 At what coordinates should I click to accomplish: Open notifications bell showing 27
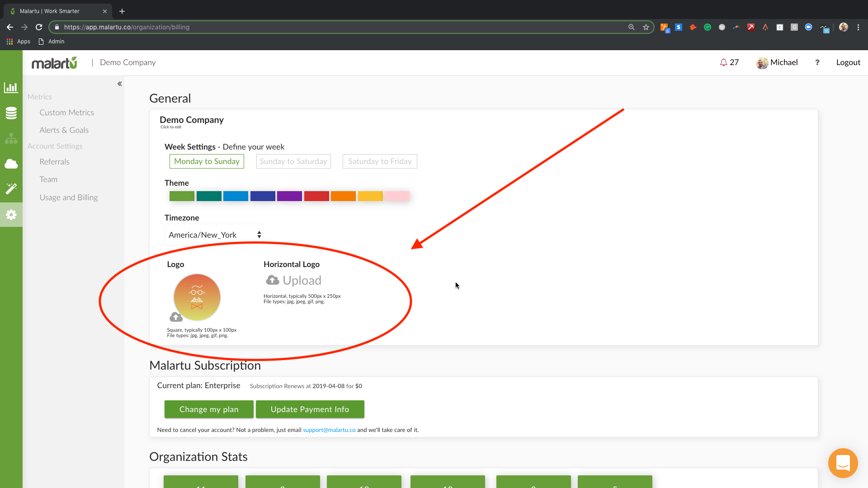(729, 62)
